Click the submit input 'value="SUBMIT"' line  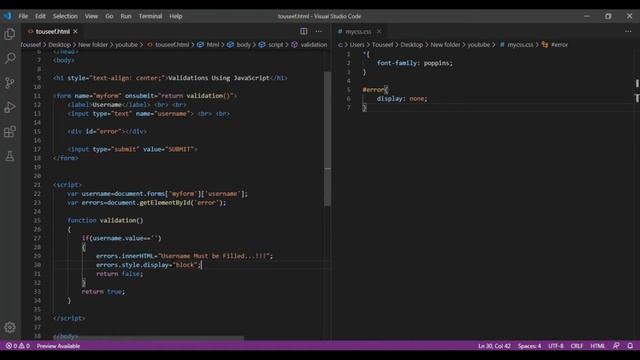132,149
